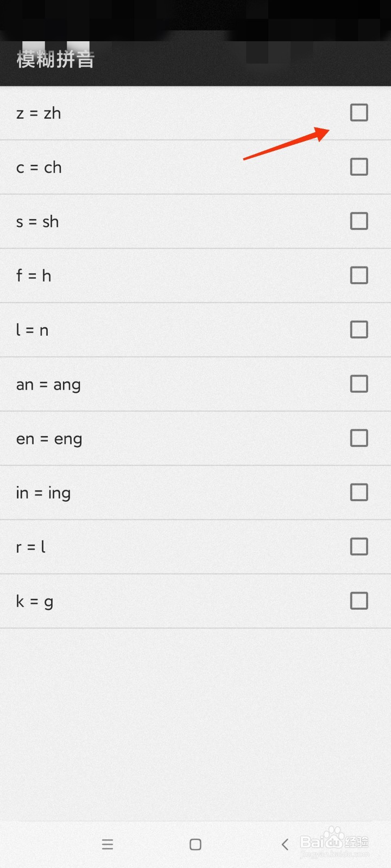Check the an = ang checkbox
Screen dimensions: 391x868
359,384
